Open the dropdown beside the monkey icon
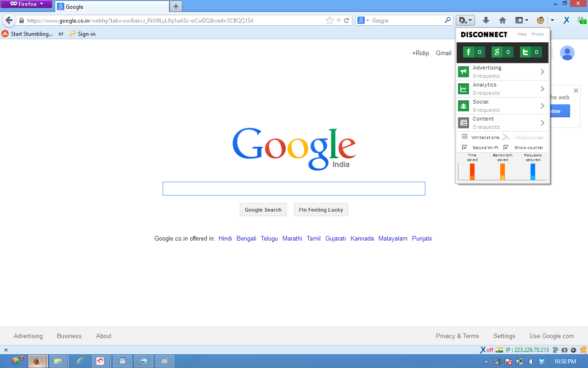Viewport: 588px width, 368px height. 552,20
